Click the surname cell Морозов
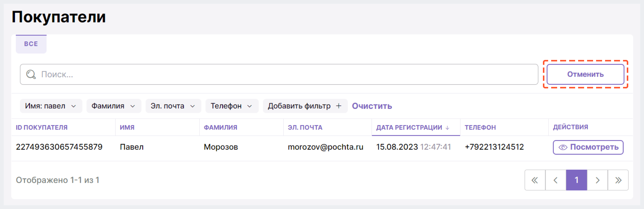Screen dimensions: 644x209 click(x=221, y=147)
